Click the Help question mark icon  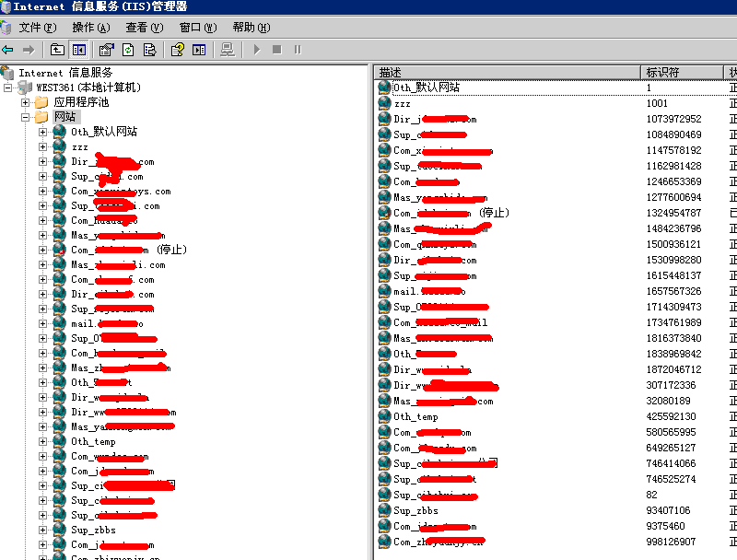point(178,50)
